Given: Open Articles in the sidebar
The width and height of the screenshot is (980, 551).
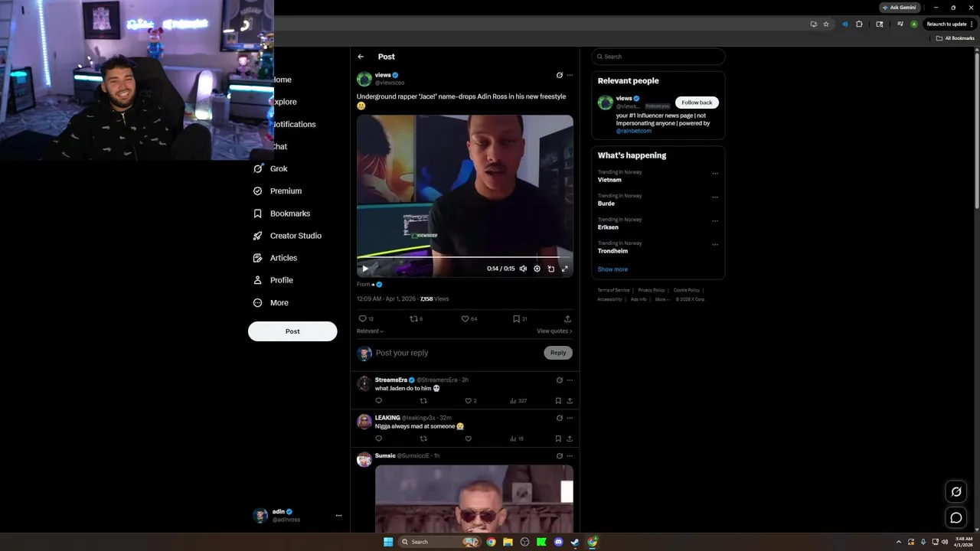Looking at the screenshot, I should coord(275,258).
